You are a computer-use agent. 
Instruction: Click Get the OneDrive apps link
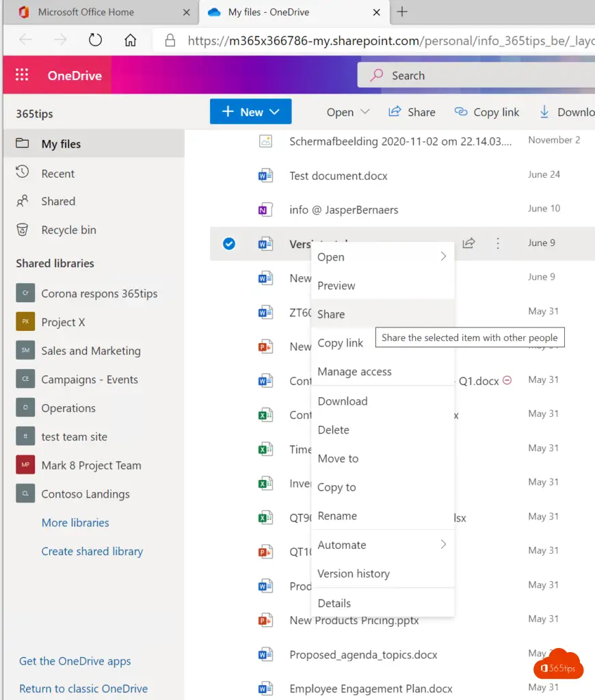click(x=75, y=661)
